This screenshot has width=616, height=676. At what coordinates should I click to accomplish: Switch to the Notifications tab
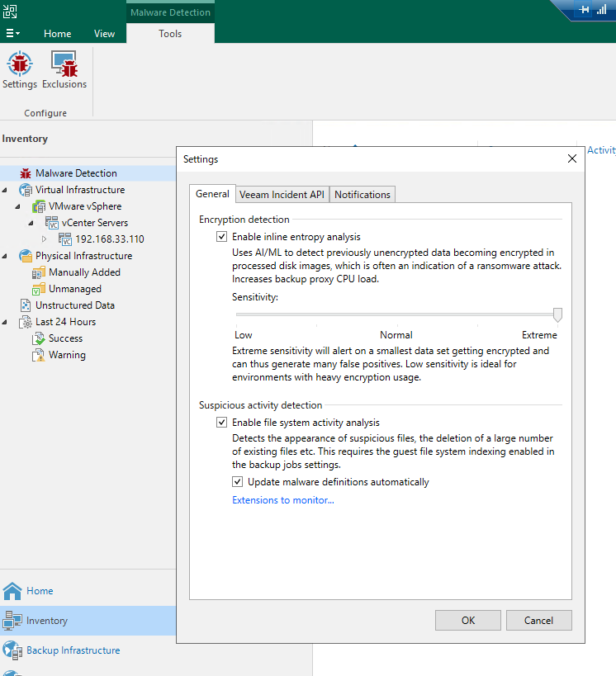click(x=362, y=195)
